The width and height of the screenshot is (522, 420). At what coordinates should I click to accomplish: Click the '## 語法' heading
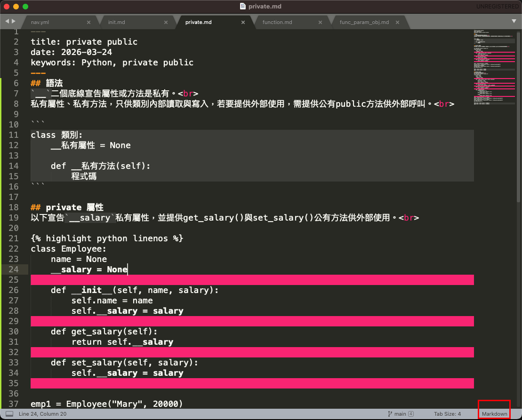point(47,83)
